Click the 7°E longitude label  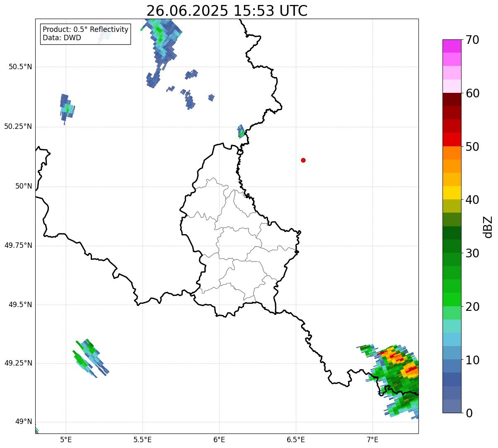tap(372, 439)
